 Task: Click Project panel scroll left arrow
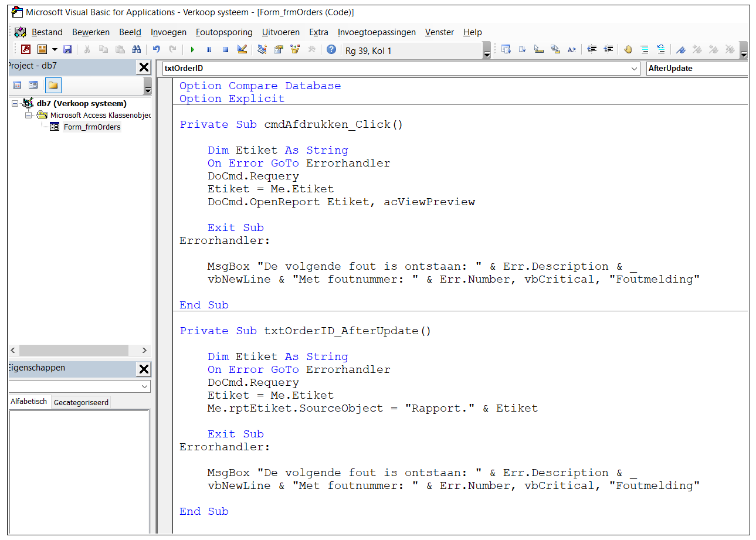click(x=13, y=350)
